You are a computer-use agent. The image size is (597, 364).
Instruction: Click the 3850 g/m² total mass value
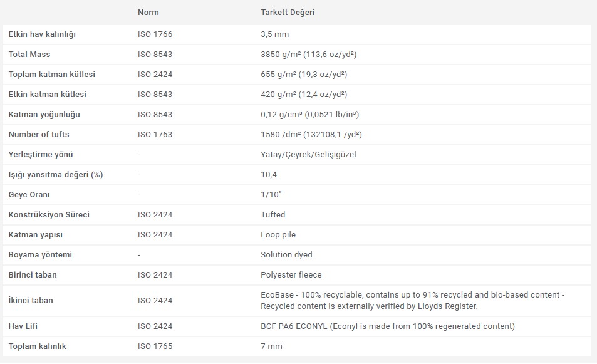tap(308, 55)
